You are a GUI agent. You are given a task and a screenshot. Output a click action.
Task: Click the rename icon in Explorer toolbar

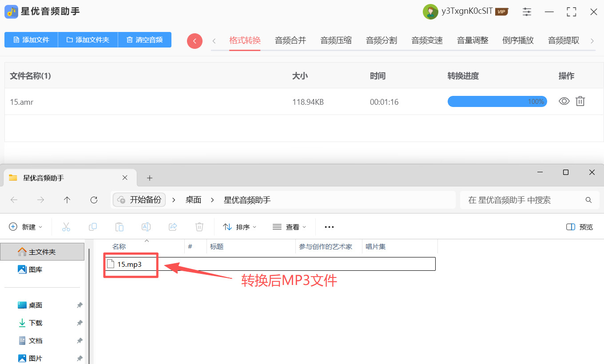click(x=146, y=227)
